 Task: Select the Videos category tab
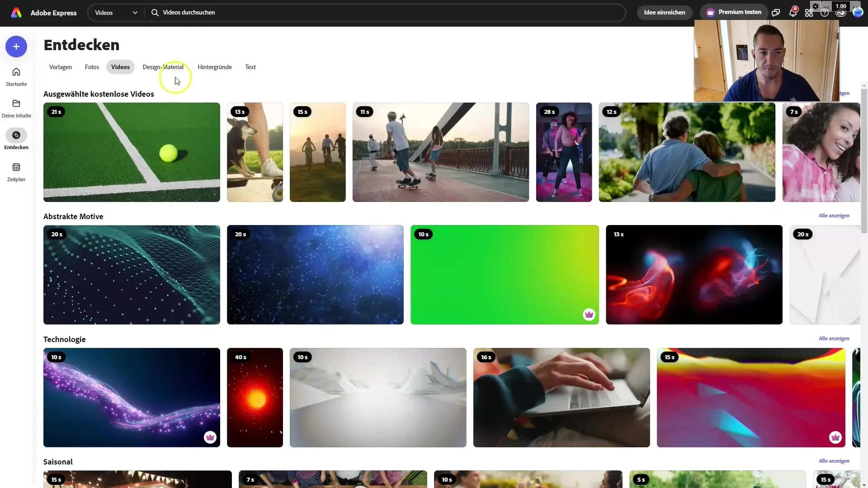(120, 67)
